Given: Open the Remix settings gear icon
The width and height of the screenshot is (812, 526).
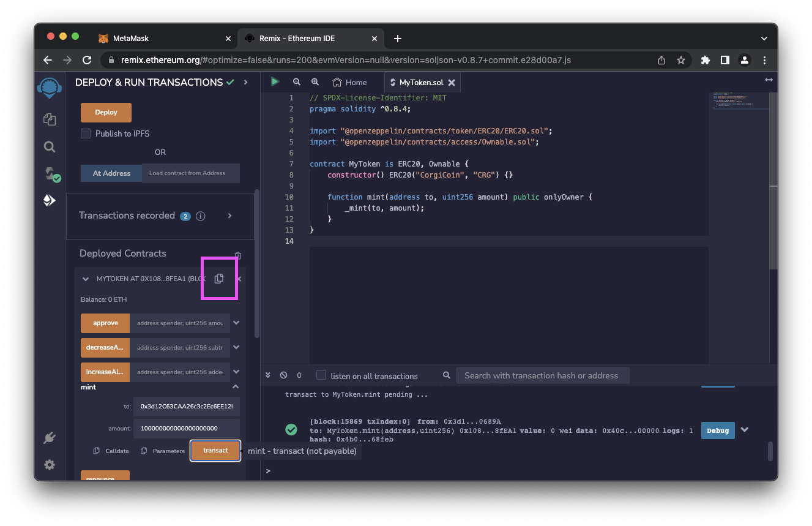Looking at the screenshot, I should click(50, 465).
